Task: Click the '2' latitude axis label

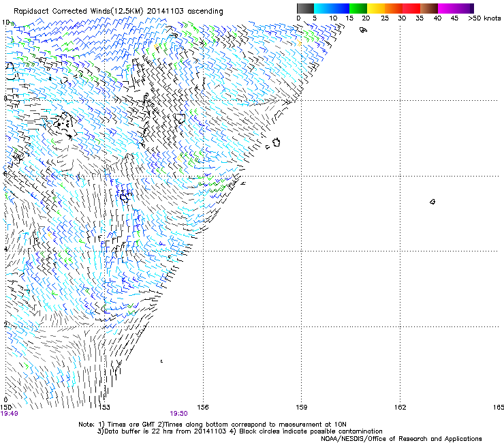Action: tap(5, 324)
